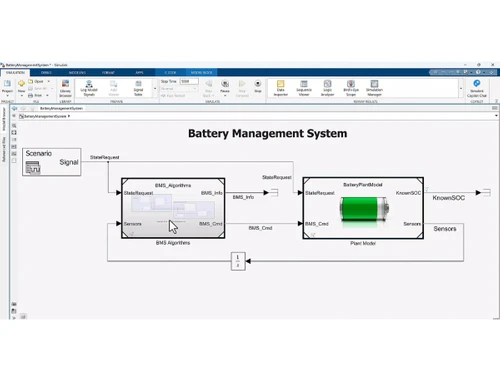The width and height of the screenshot is (500, 375).
Task: Click the Plant Model block name
Action: click(x=363, y=243)
